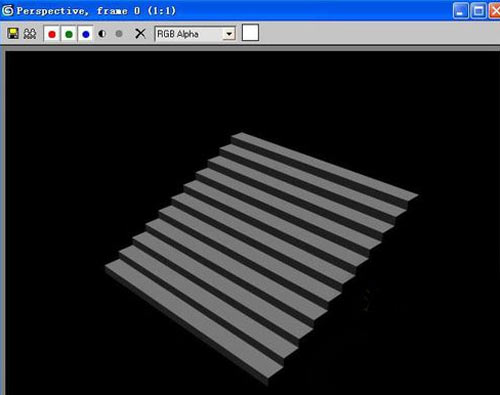Screen dimensions: 500x395
Task: Display the alpha channel
Action: [102, 34]
